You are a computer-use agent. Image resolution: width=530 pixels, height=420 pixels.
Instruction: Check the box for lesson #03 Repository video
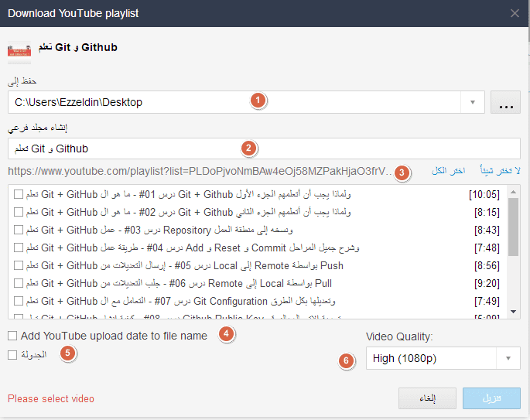pos(19,230)
